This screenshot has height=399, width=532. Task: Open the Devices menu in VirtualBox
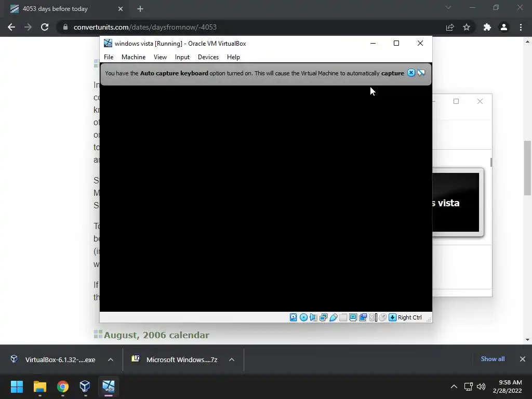[x=208, y=57]
